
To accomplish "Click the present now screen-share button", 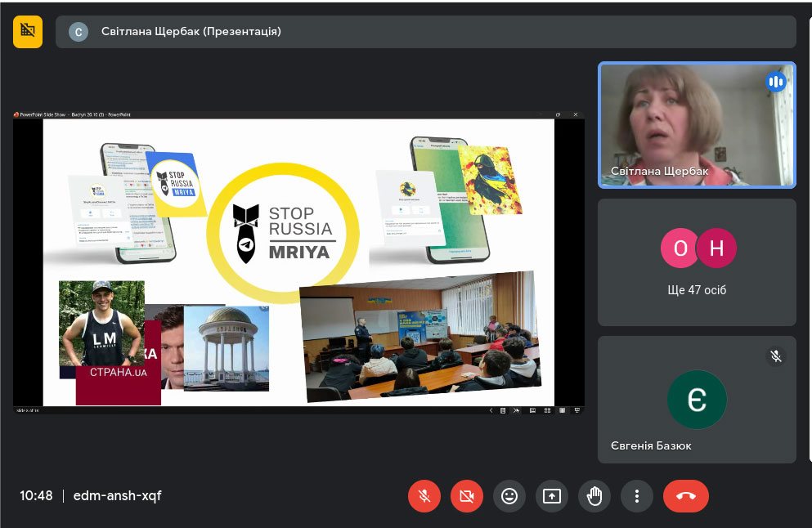I will click(x=551, y=496).
